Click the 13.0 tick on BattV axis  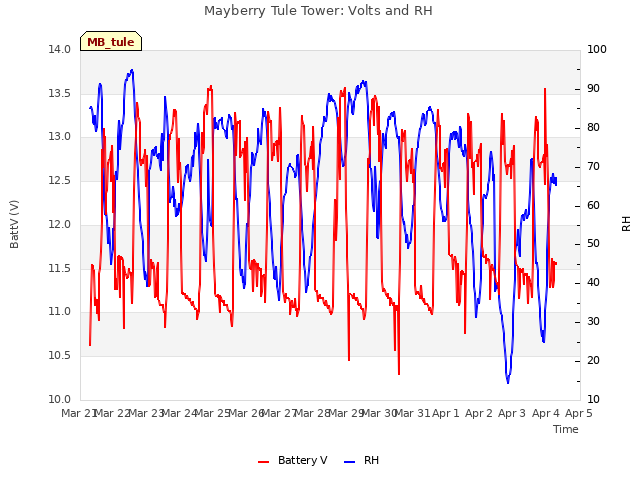(59, 137)
